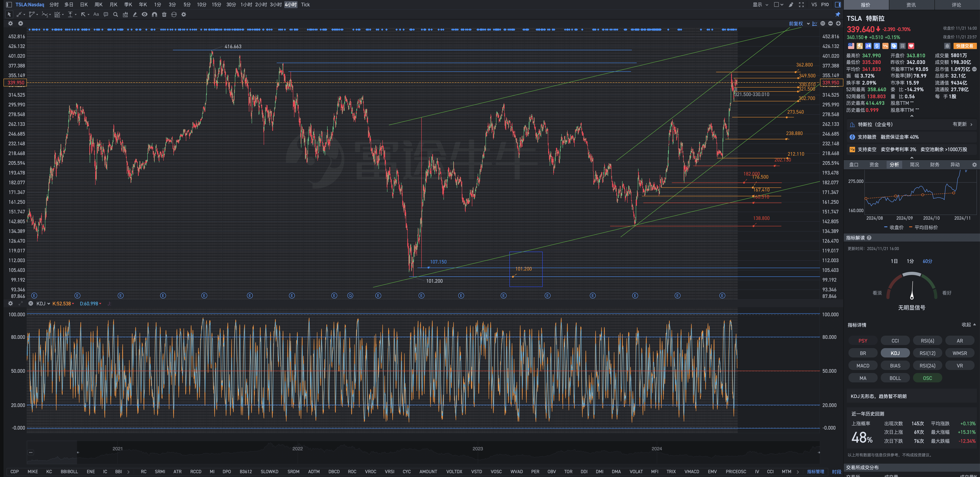Maximize the KDJ indicator panel
Screen dimensions: 980x477
[x=21, y=303]
